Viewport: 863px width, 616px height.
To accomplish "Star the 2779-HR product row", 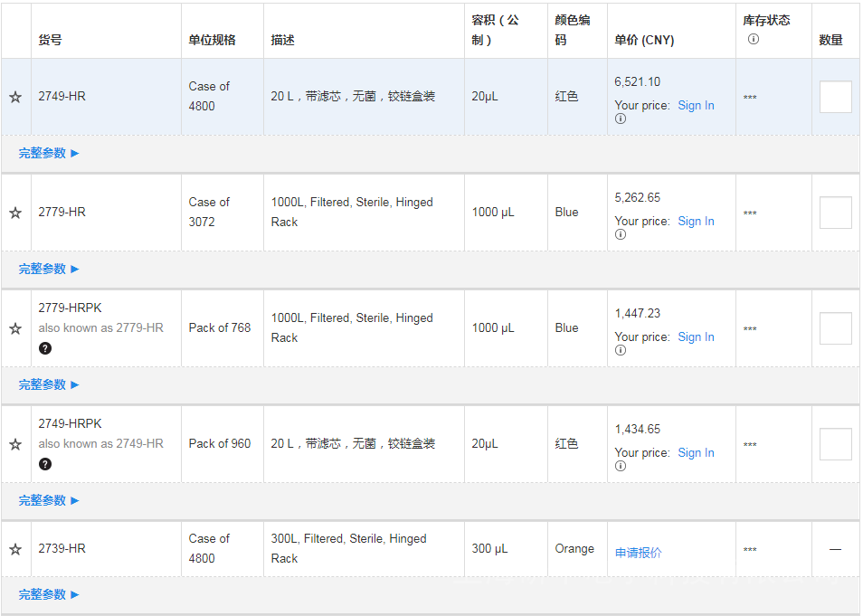I will pyautogui.click(x=15, y=213).
